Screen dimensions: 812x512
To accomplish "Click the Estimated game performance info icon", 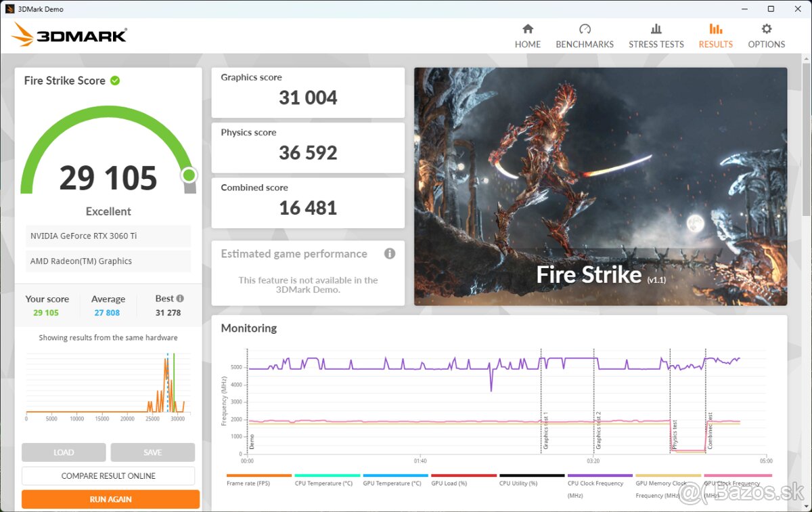I will pyautogui.click(x=389, y=253).
